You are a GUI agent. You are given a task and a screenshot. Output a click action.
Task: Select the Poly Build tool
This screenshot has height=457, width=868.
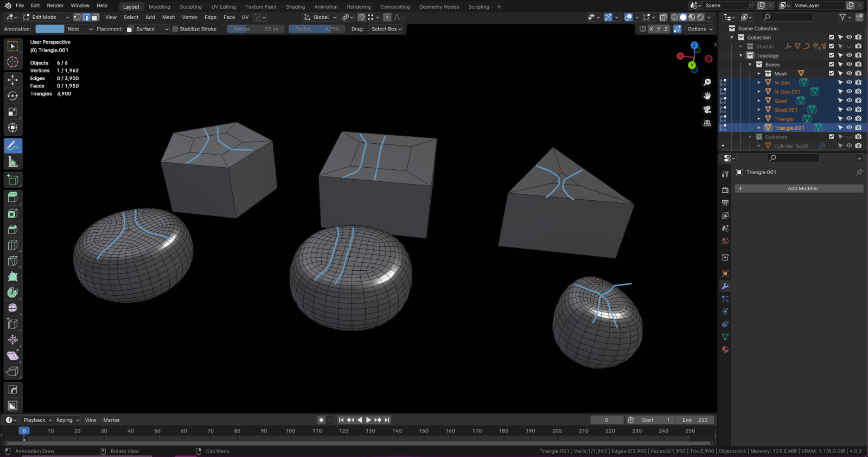point(13,276)
